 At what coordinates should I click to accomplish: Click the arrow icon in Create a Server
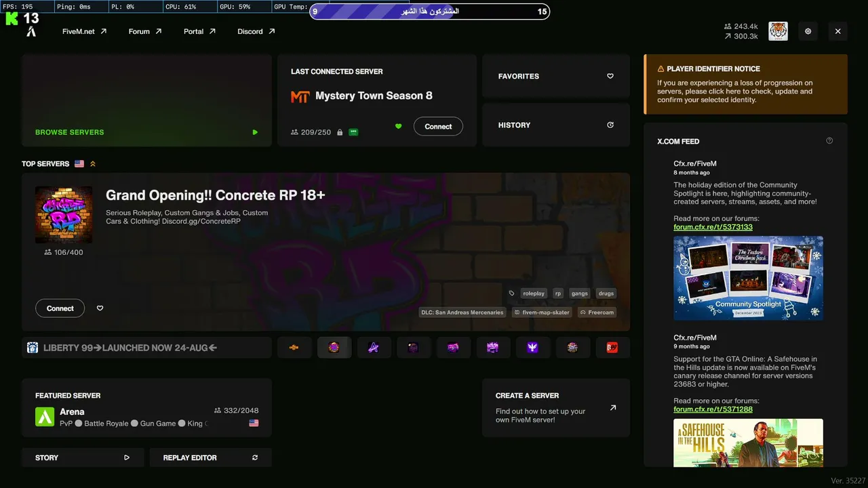click(613, 408)
